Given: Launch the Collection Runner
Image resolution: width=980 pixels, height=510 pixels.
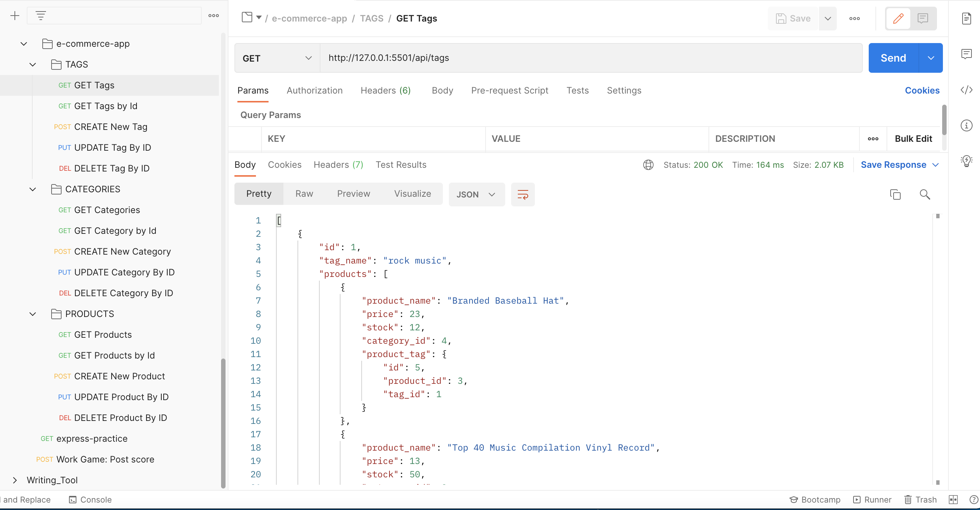Looking at the screenshot, I should [x=872, y=499].
